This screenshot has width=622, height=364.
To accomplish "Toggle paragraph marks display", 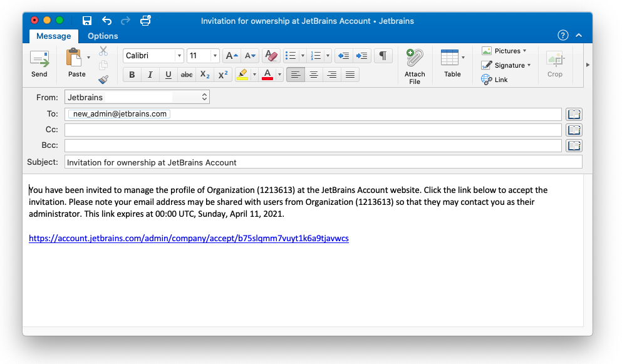I will [383, 56].
